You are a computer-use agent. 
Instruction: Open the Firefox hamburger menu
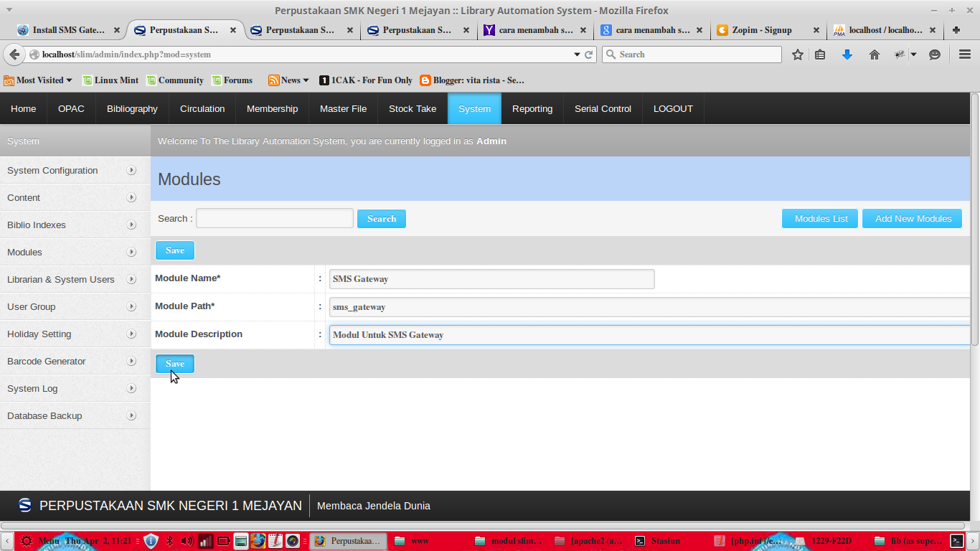click(965, 55)
